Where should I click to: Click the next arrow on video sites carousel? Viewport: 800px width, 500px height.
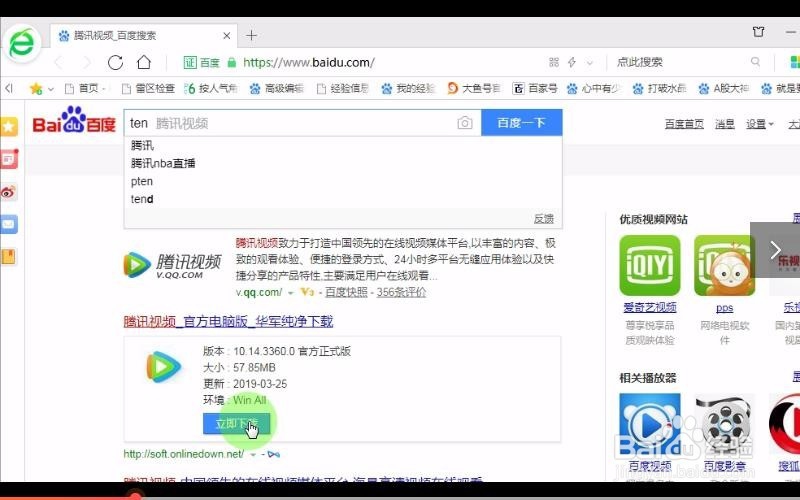[775, 250]
